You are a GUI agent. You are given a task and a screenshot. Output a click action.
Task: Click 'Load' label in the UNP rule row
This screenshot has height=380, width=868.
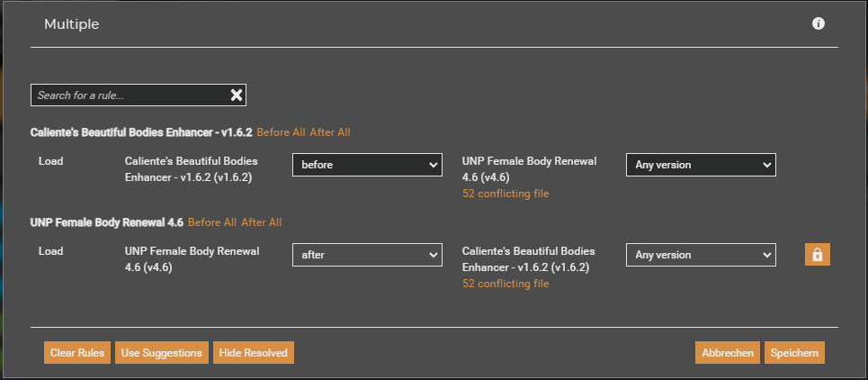51,251
